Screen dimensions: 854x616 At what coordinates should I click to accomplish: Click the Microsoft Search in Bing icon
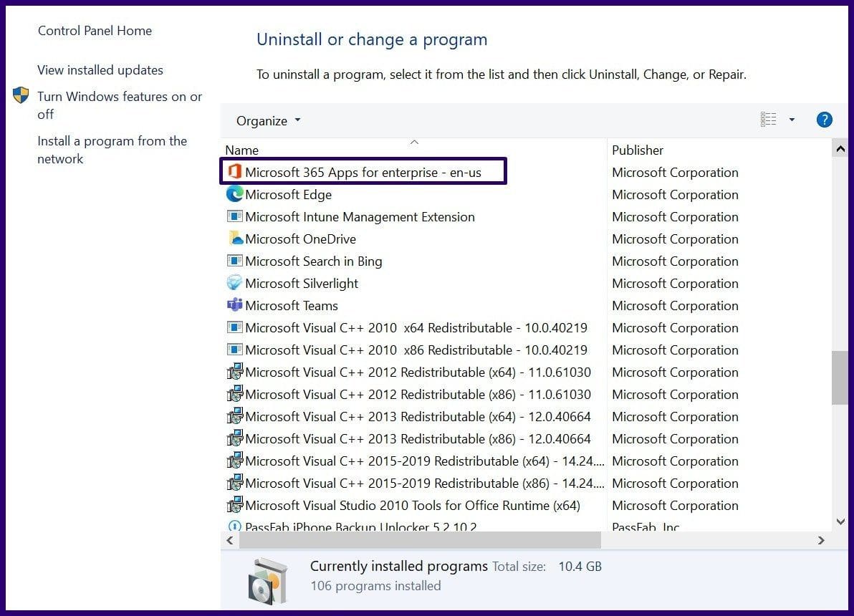click(235, 260)
